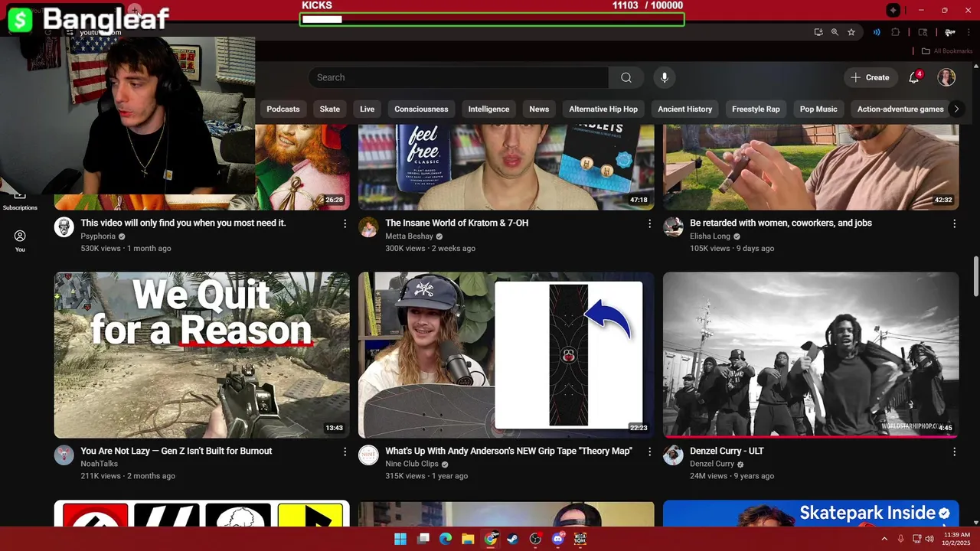Screen dimensions: 980x551
Task: Open Chrome extensions puzzle icon
Action: [896, 32]
